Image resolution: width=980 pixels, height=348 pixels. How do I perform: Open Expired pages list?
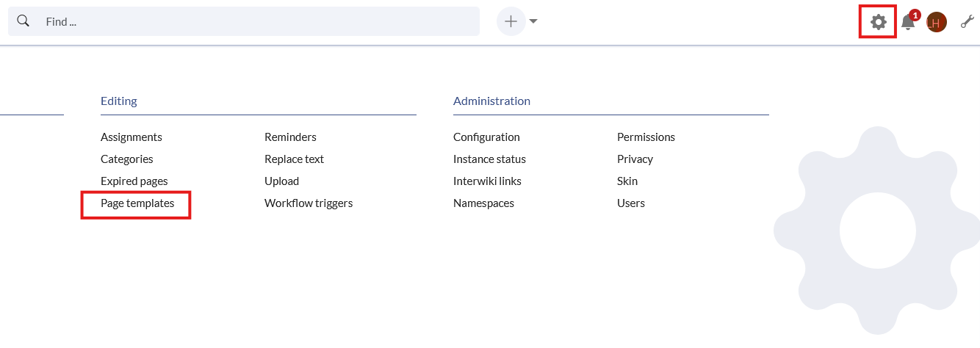134,181
